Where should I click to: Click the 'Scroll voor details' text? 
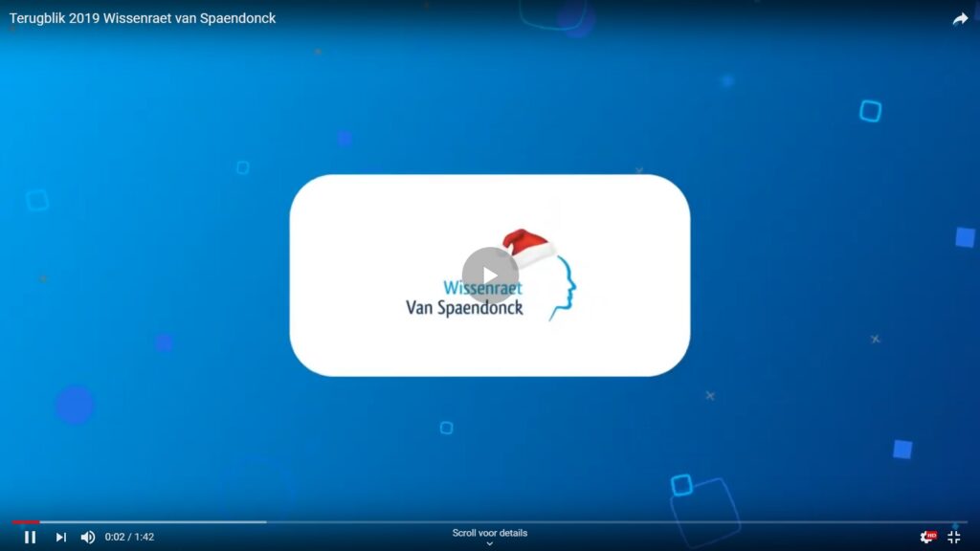tap(489, 533)
